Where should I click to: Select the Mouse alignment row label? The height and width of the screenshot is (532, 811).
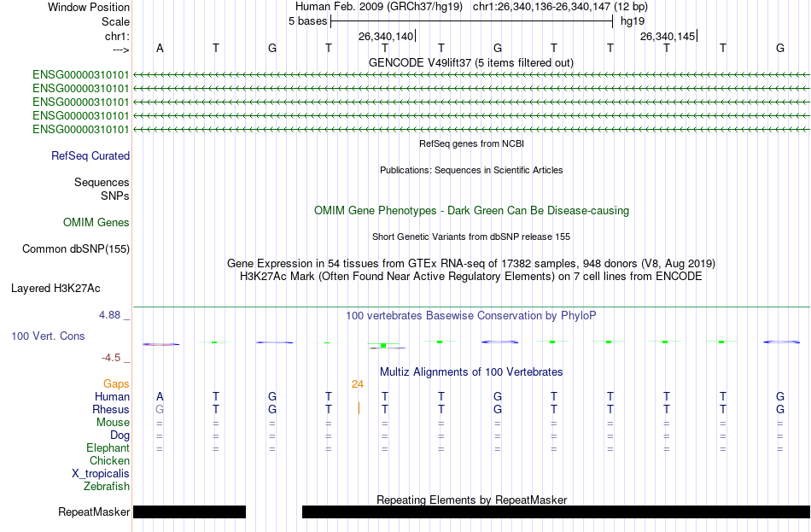(114, 423)
